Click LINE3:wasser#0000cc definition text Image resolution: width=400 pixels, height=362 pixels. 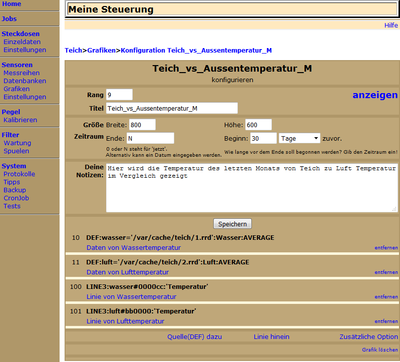coord(147,287)
